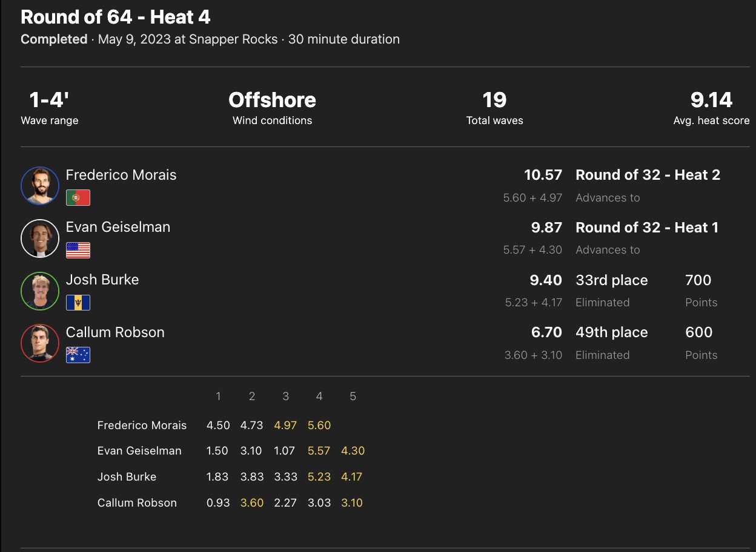Open Round of 32 - Heat 1 link
This screenshot has width=756, height=552.
(646, 228)
